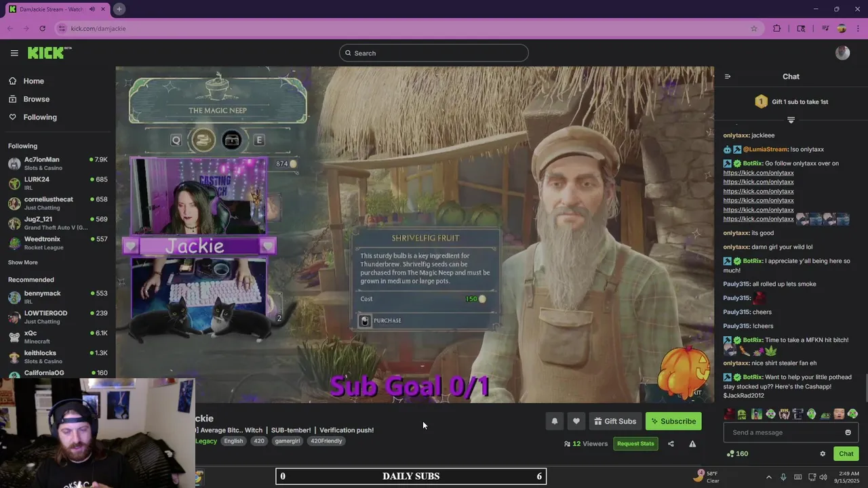Click the 420Friendly tag
Image resolution: width=868 pixels, height=488 pixels.
coord(327,441)
